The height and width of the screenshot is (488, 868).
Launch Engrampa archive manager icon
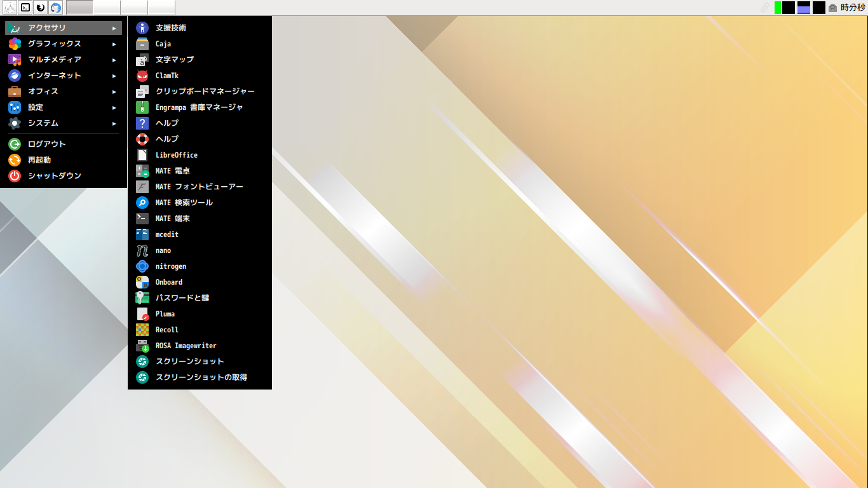(x=142, y=107)
